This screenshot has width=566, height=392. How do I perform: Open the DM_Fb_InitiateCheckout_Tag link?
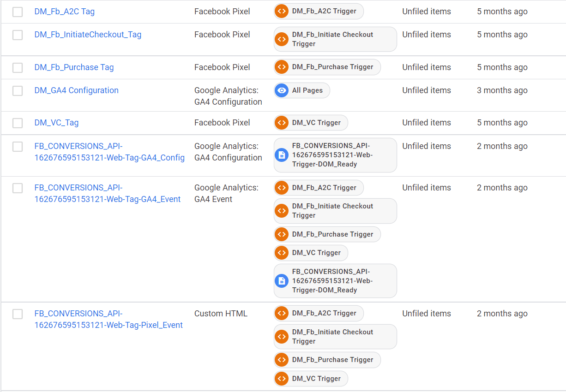point(88,35)
